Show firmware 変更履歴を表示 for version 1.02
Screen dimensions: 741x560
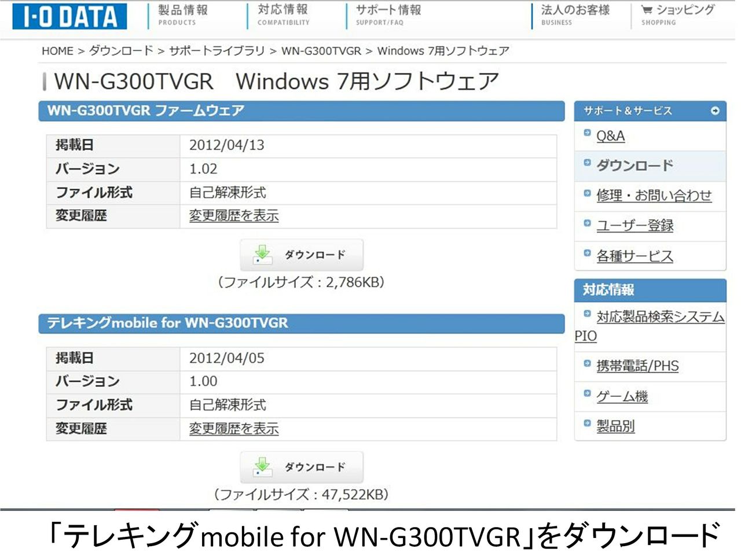point(234,216)
